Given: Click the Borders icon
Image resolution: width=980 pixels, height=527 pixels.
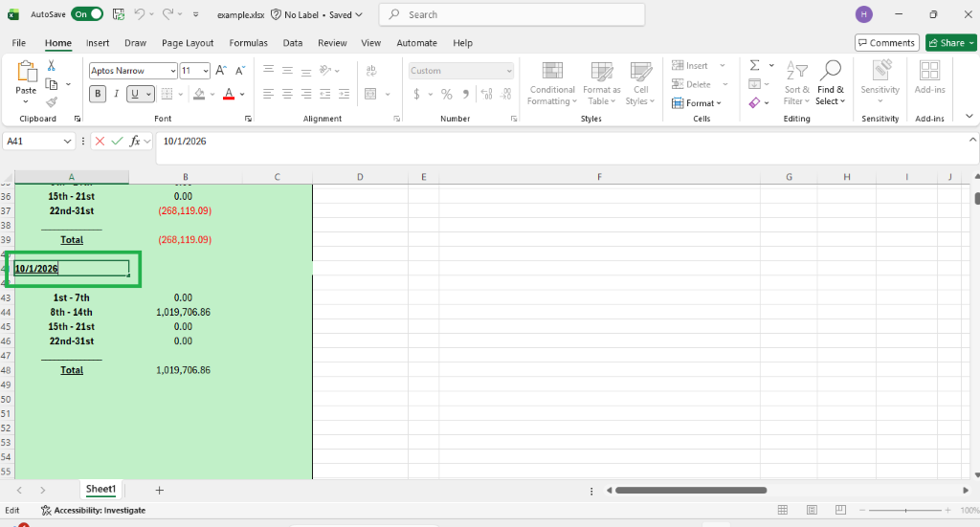Looking at the screenshot, I should click(167, 95).
